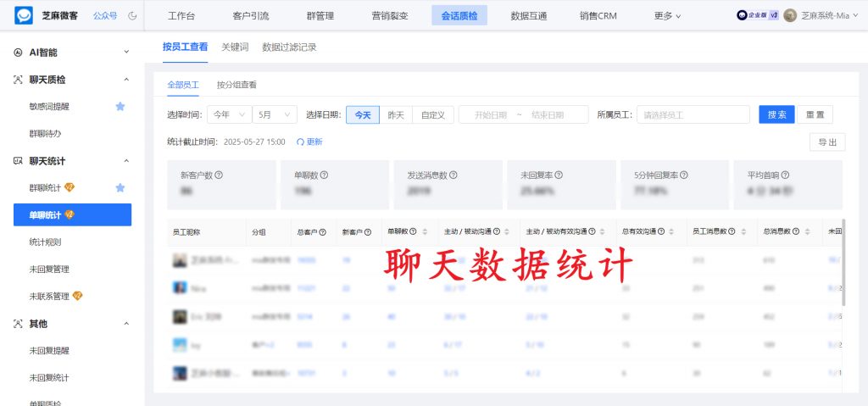Click the 重置 button
Image resolution: width=868 pixels, height=406 pixels.
coord(815,114)
